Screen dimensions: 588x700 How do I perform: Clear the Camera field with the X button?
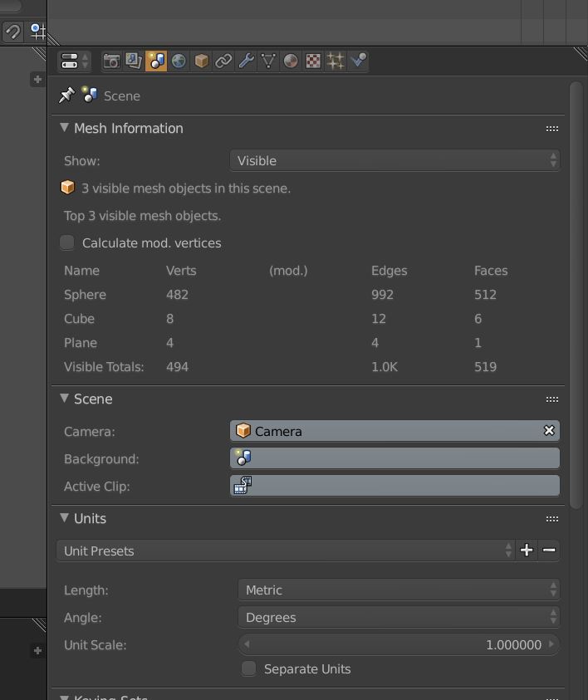click(548, 431)
